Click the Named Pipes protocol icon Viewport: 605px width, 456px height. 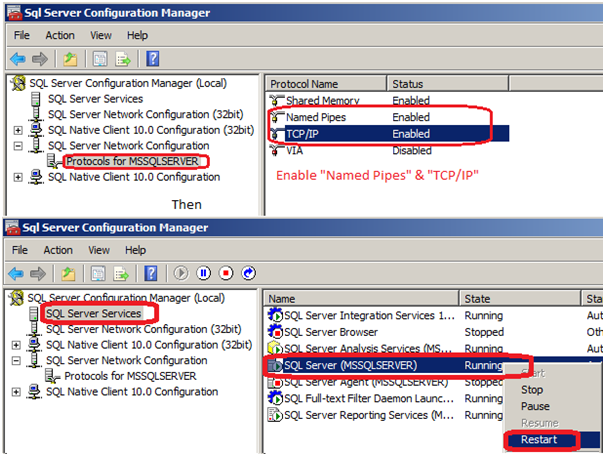[276, 117]
